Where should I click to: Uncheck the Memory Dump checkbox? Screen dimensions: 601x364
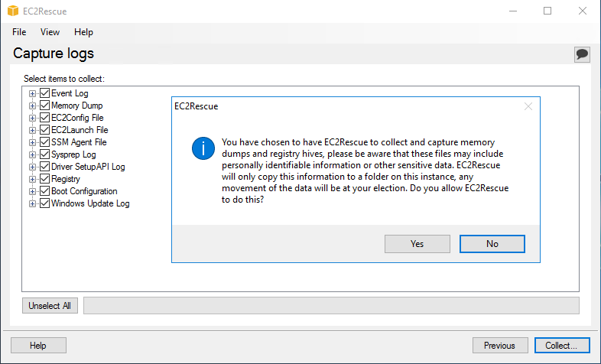pyautogui.click(x=45, y=106)
